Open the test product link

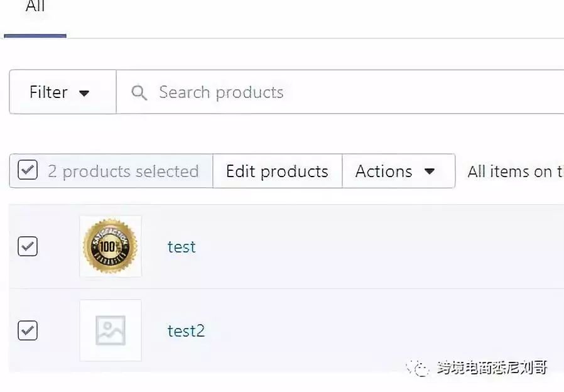(181, 247)
